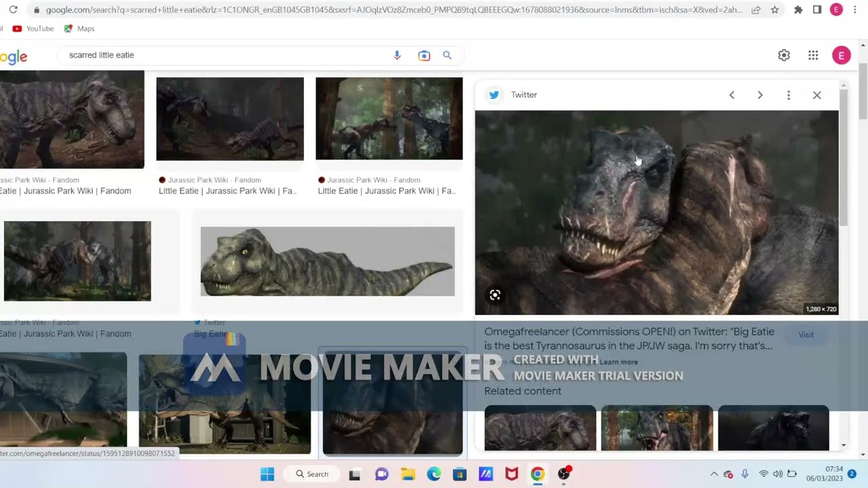Open the Chrome extensions puzzle icon

point(798,10)
